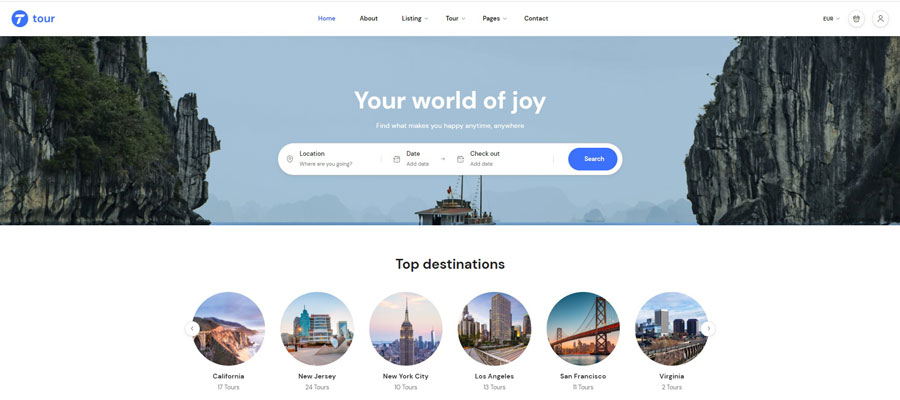The height and width of the screenshot is (400, 900).
Task: Click the Date calendar icon
Action: point(396,159)
